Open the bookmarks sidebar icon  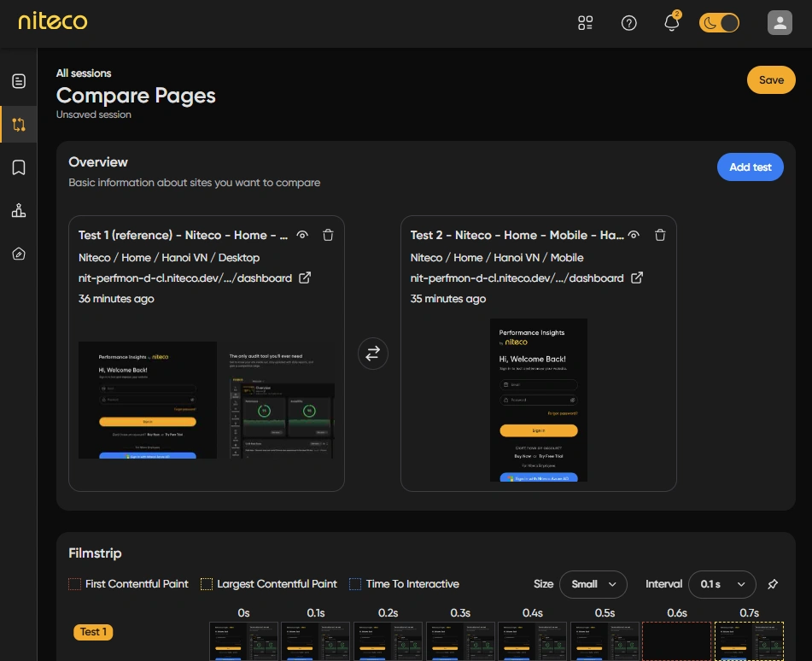19,167
